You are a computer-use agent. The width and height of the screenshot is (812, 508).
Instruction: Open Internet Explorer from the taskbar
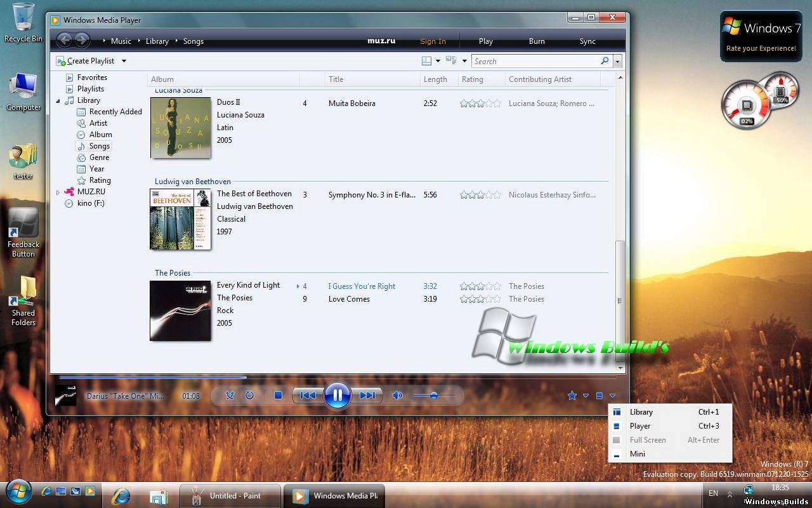[x=121, y=496]
